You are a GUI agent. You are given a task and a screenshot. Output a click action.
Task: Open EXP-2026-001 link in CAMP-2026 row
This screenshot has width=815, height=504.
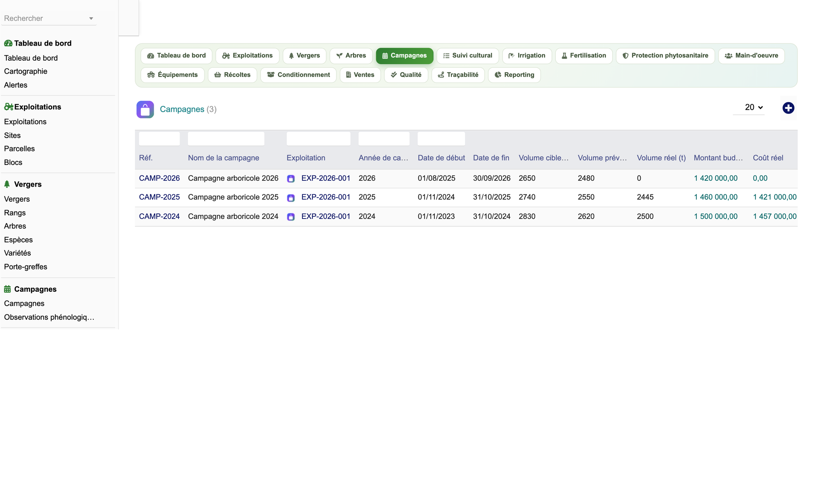pyautogui.click(x=326, y=178)
